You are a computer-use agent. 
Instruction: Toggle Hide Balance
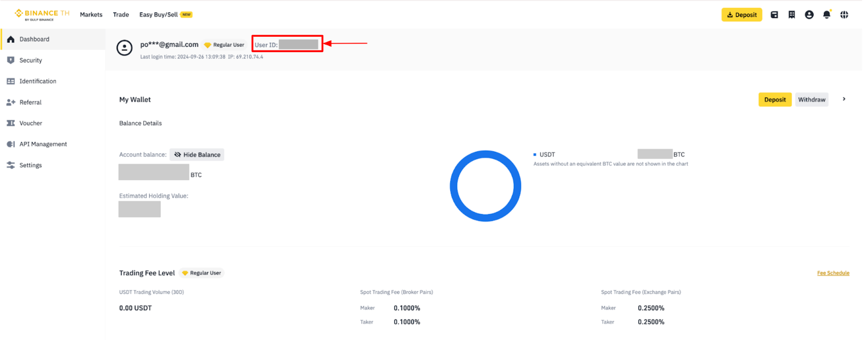(197, 155)
